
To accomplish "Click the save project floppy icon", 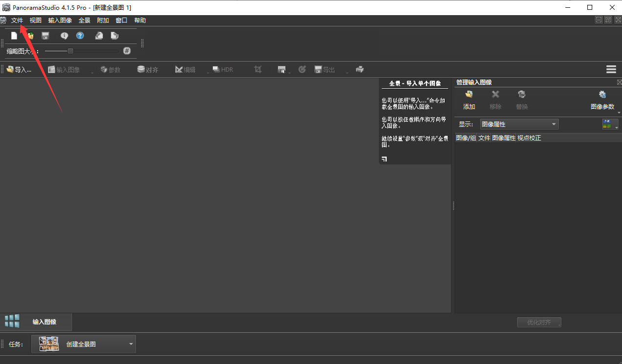I will point(45,36).
